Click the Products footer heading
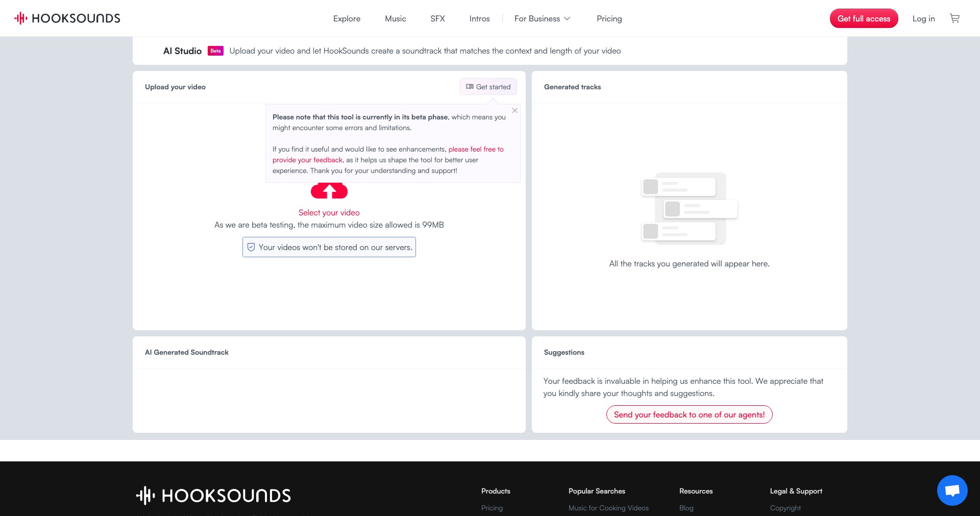Viewport: 980px width, 516px height. click(x=496, y=491)
